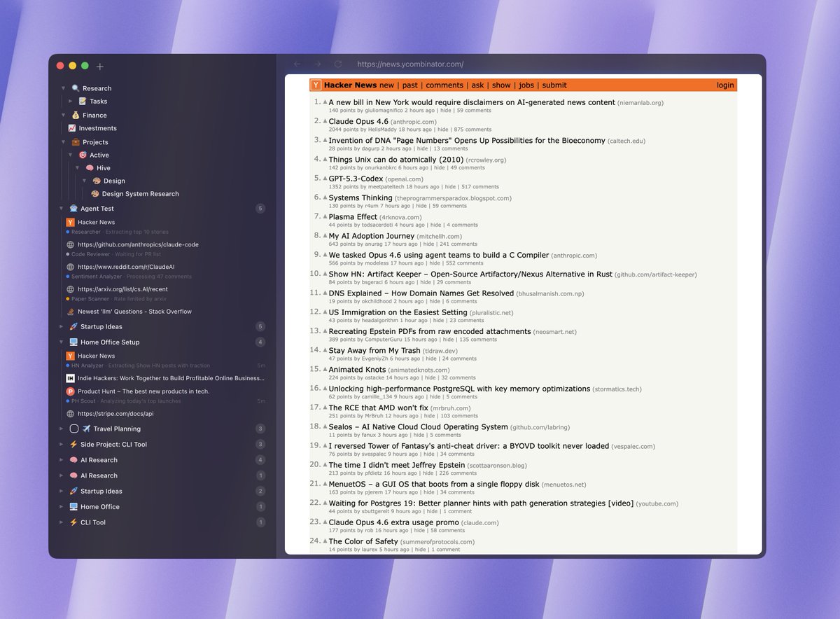Screen dimensions: 840x619
Task: Collapse the Active folder
Action: click(71, 155)
